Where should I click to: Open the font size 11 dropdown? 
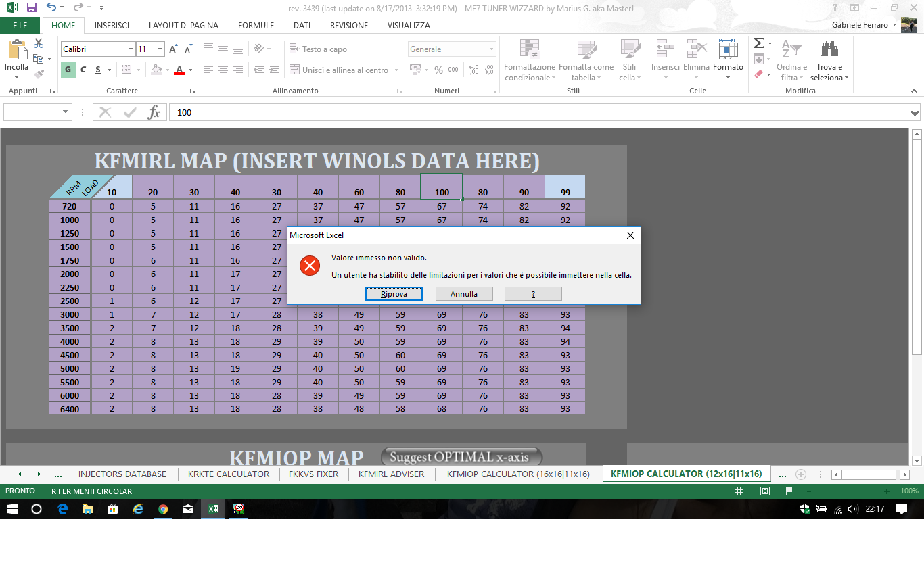[160, 49]
